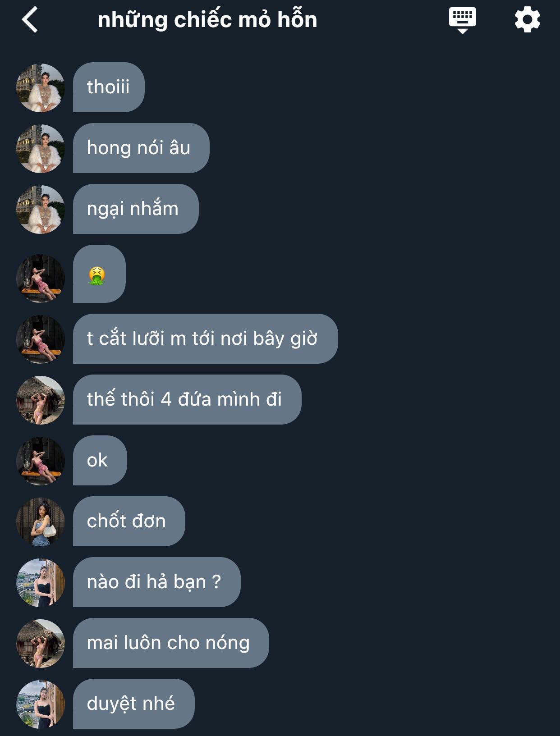Tap 't cắt lưỡi m tới nơi bây giờ' message
560x736 pixels.
pyautogui.click(x=205, y=338)
